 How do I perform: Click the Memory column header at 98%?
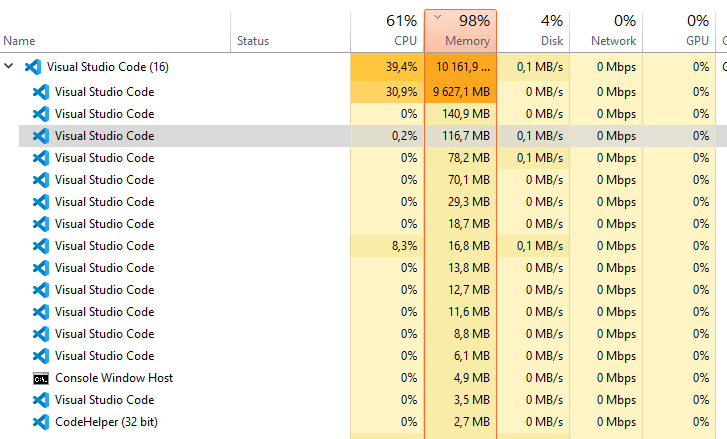460,31
